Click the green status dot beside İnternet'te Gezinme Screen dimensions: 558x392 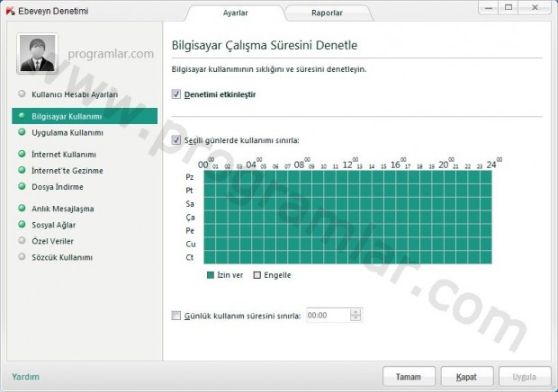coord(22,170)
